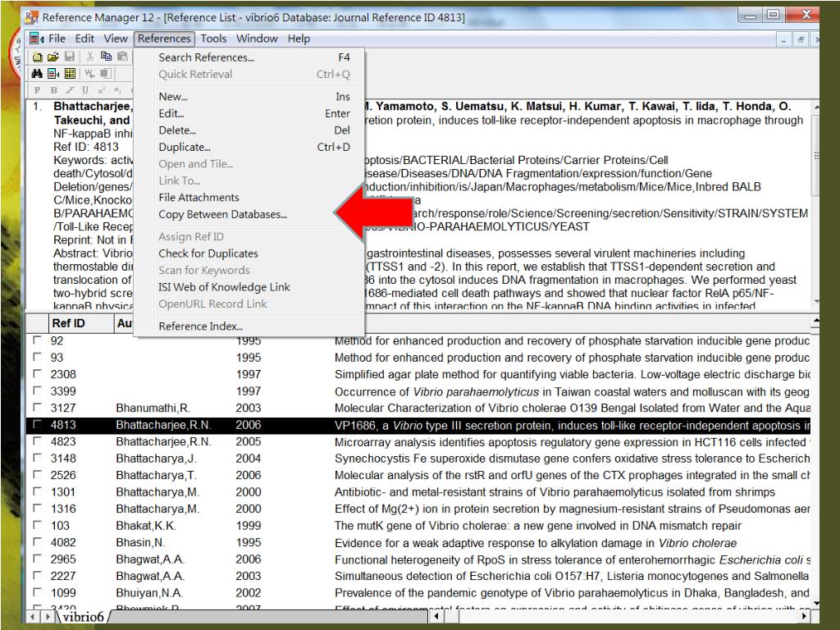Restore the inner reference list window
Image resolution: width=840 pixels, height=630 pixels.
pos(801,39)
